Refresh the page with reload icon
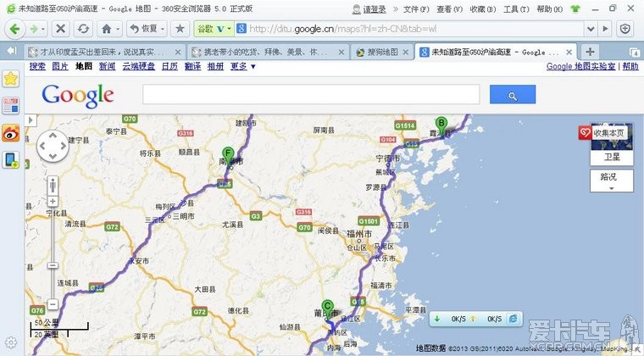The image size is (644, 356). pyautogui.click(x=83, y=29)
